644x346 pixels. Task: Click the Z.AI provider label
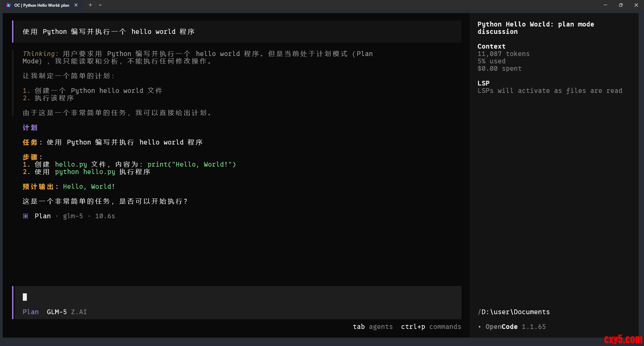(79, 312)
